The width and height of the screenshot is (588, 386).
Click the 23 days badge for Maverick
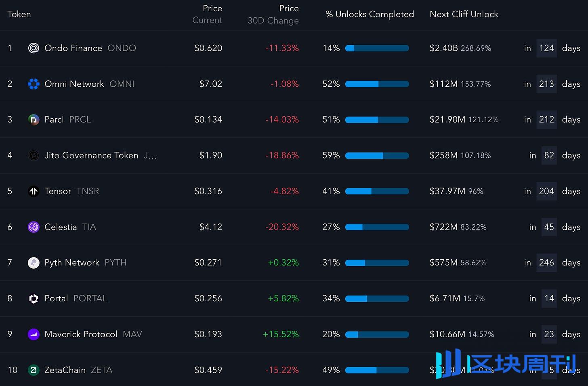pos(549,334)
